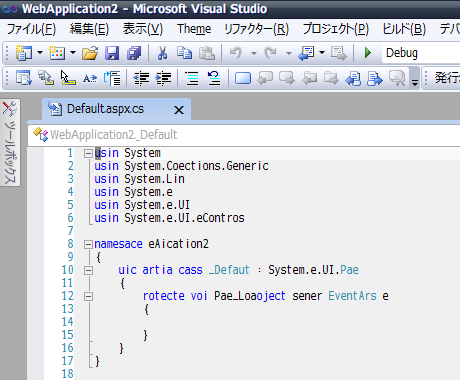This screenshot has width=460, height=380.
Task: Open the Redo history dropdown arrow
Action: (x=289, y=53)
